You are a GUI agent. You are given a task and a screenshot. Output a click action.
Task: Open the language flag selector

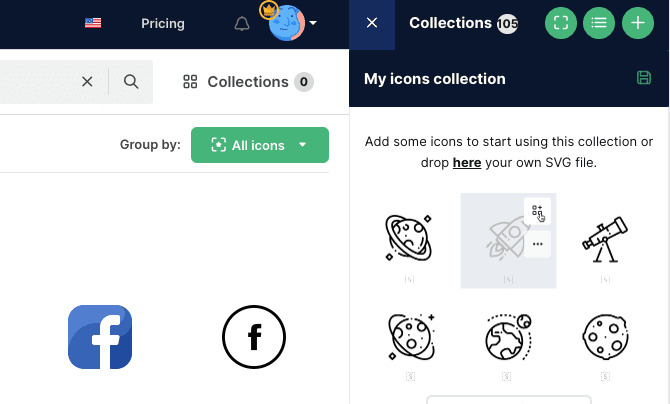[93, 23]
